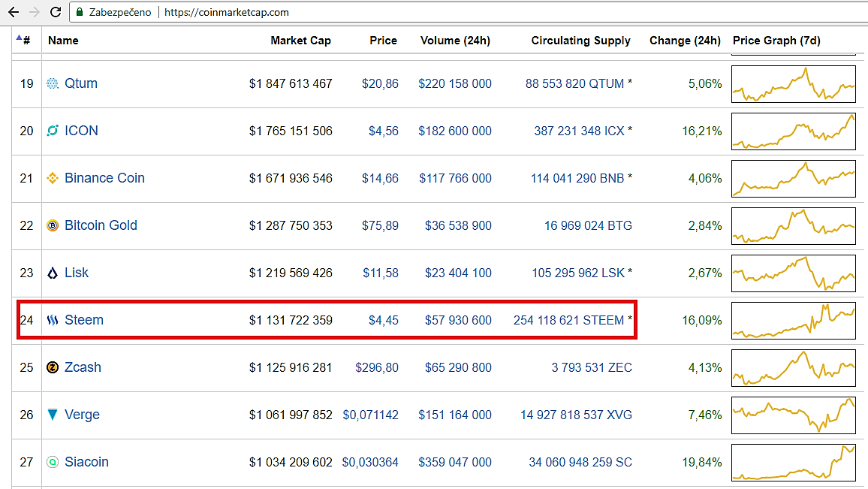
Task: Sort by Circulating Supply header
Action: (580, 41)
